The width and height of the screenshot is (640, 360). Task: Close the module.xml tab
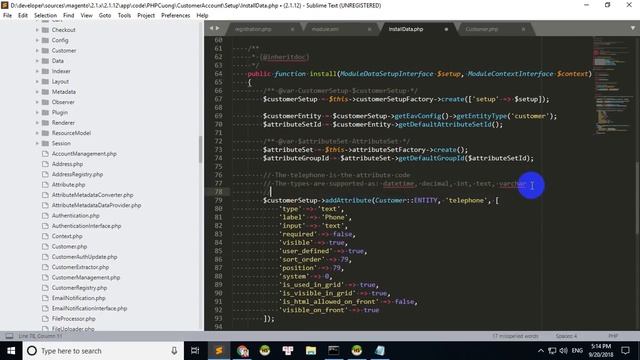pyautogui.click(x=369, y=29)
